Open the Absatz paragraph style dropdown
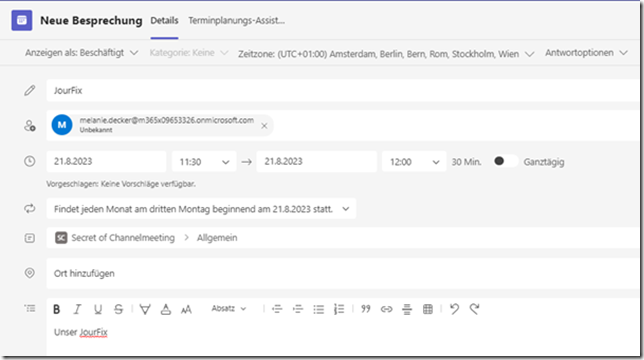Screen dimensions: 644x360 tap(229, 309)
